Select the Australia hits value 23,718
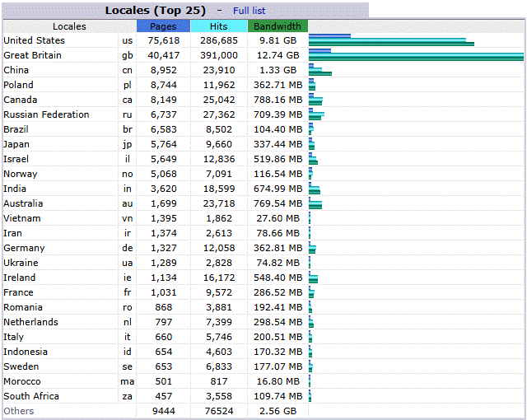The width and height of the screenshot is (527, 420). click(217, 203)
